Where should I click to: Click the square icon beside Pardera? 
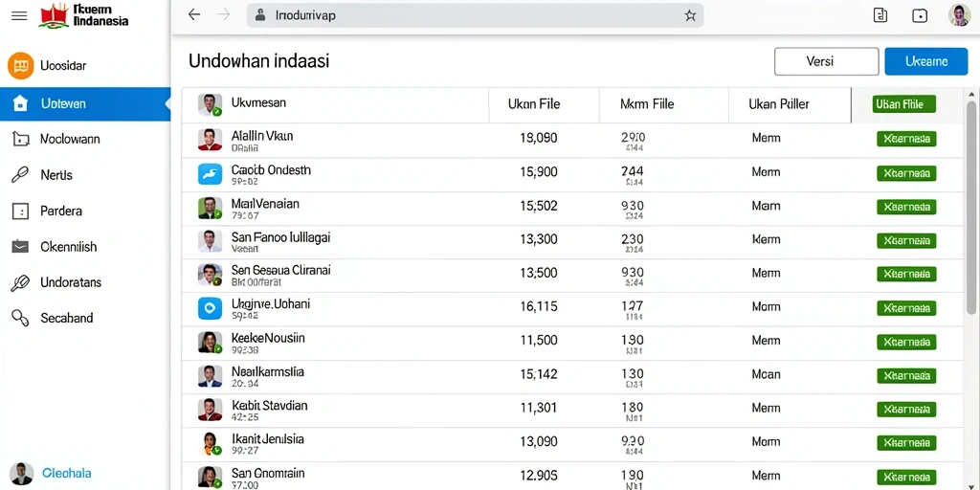coord(21,212)
